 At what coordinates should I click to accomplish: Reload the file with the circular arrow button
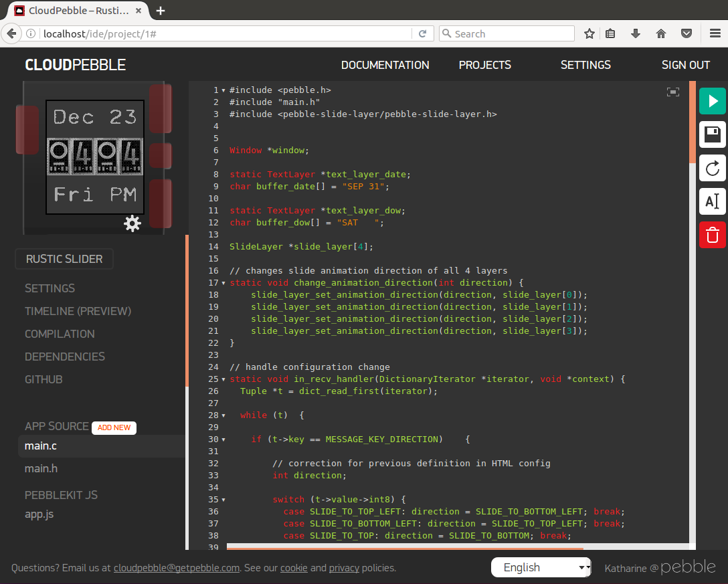pos(713,168)
